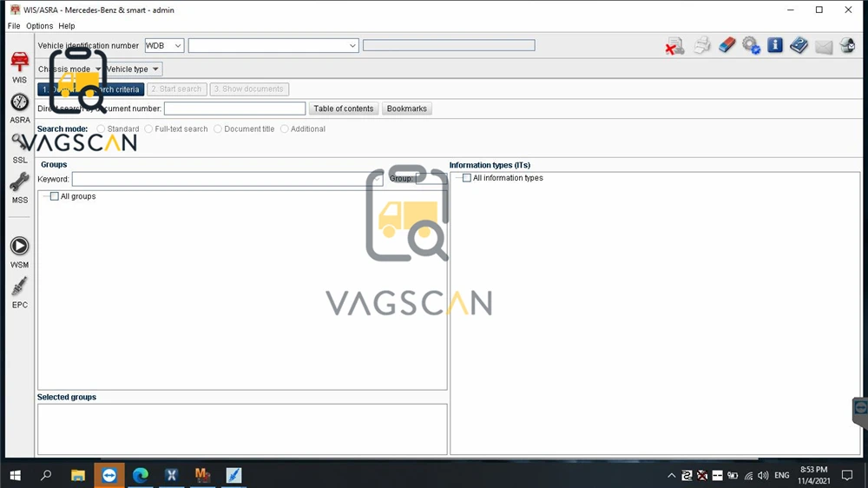This screenshot has height=488, width=868.
Task: Open the X application in the taskbar
Action: pyautogui.click(x=172, y=475)
